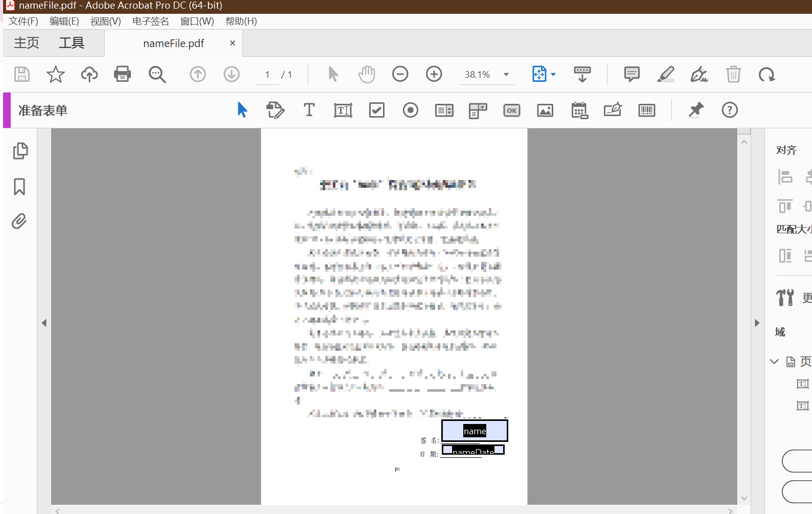Click the fit page icon
The height and width of the screenshot is (514, 812).
tap(539, 74)
